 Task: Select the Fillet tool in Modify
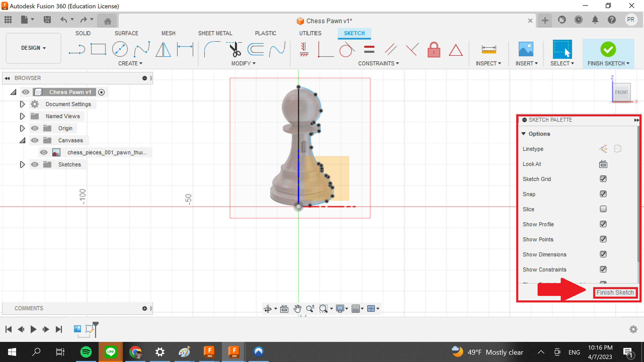[x=211, y=49]
